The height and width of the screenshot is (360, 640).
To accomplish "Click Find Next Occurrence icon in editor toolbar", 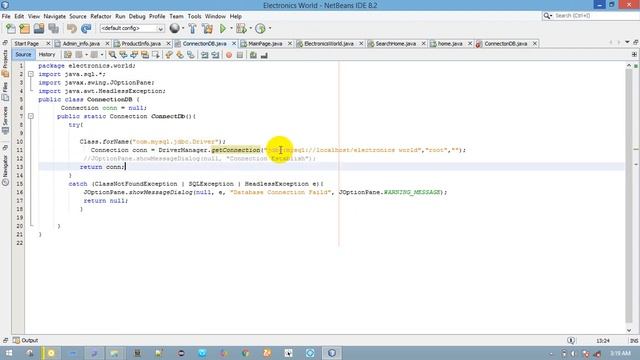I will pyautogui.click(x=134, y=55).
